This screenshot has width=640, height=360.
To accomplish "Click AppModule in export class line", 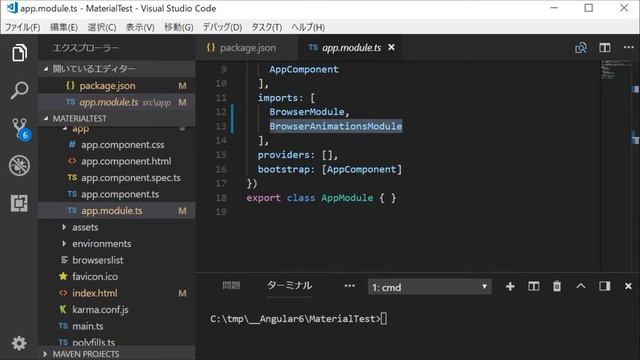I will [x=347, y=198].
